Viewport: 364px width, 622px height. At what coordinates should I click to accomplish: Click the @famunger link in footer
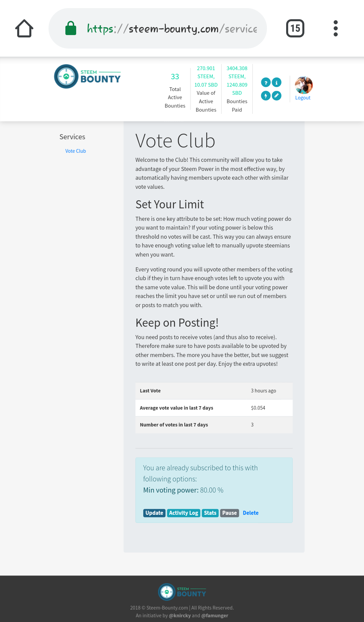point(215,616)
